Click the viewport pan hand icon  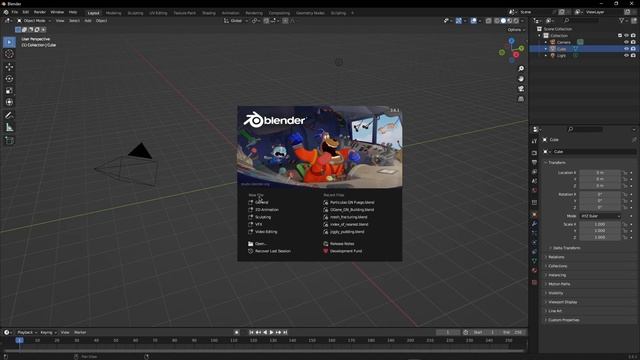521,79
